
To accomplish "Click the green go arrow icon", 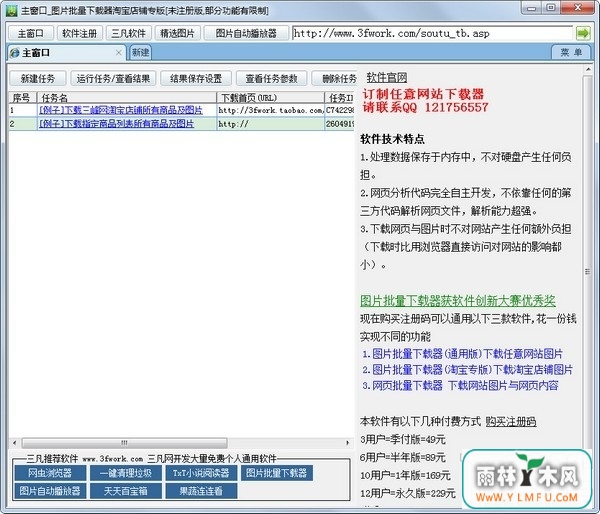I will pyautogui.click(x=583, y=33).
